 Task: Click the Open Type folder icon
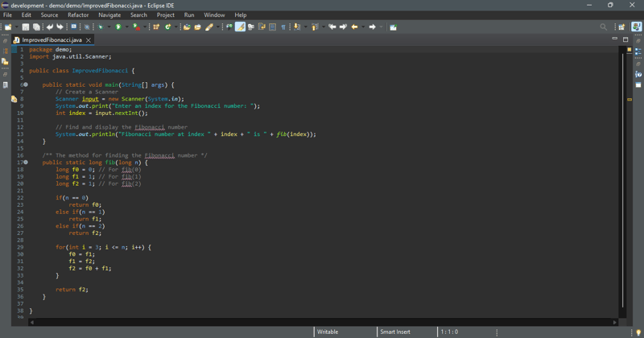click(x=187, y=27)
